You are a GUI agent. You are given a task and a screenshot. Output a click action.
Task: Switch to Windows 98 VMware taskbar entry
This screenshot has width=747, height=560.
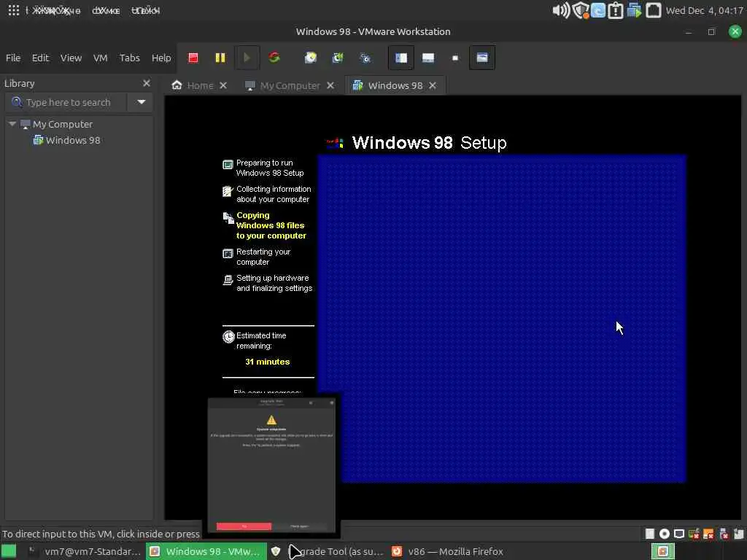206,551
